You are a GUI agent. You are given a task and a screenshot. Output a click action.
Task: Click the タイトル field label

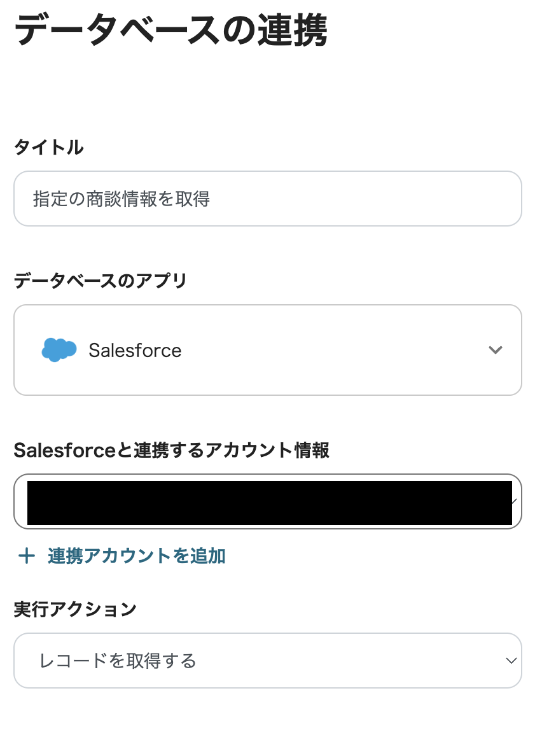48,146
